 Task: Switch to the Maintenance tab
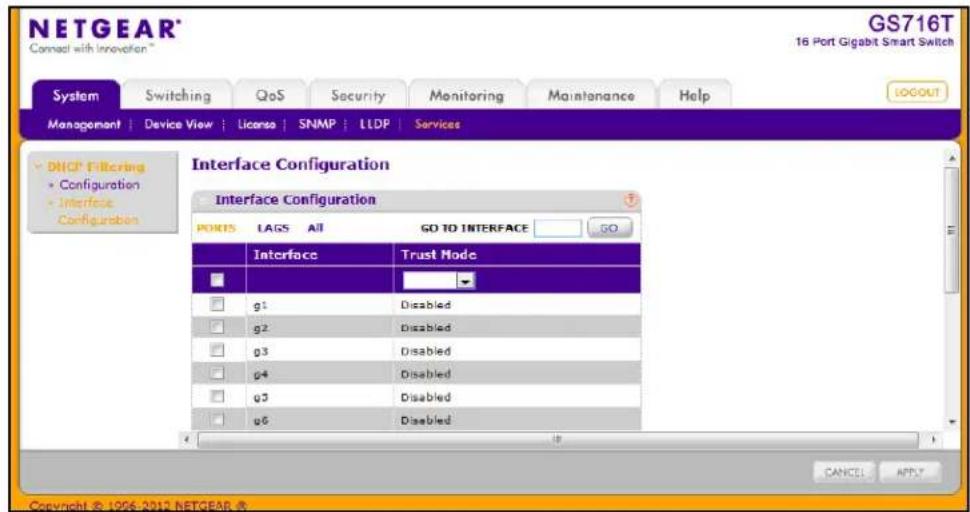click(x=591, y=96)
